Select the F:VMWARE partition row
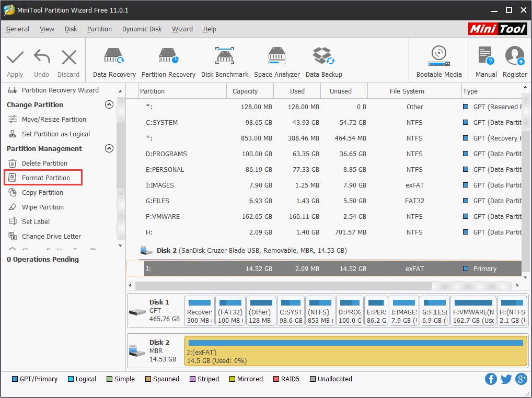532x398 pixels. tap(323, 216)
